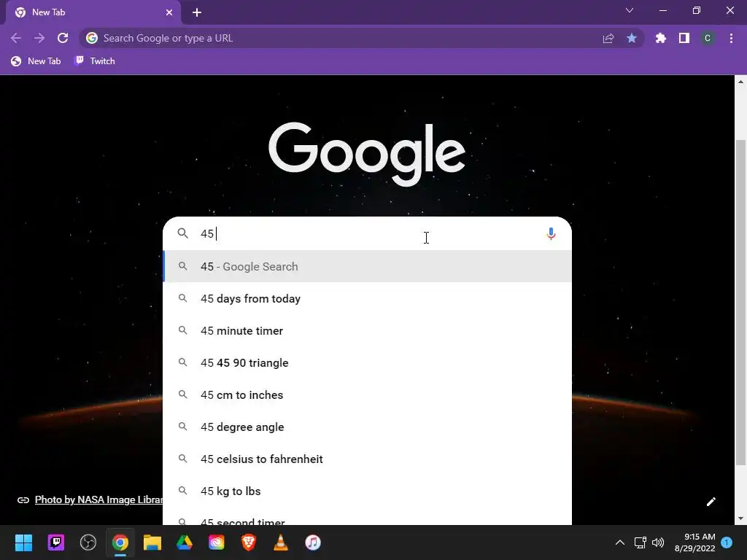The image size is (747, 560).
Task: Click the volume speaker tray icon
Action: [x=658, y=542]
